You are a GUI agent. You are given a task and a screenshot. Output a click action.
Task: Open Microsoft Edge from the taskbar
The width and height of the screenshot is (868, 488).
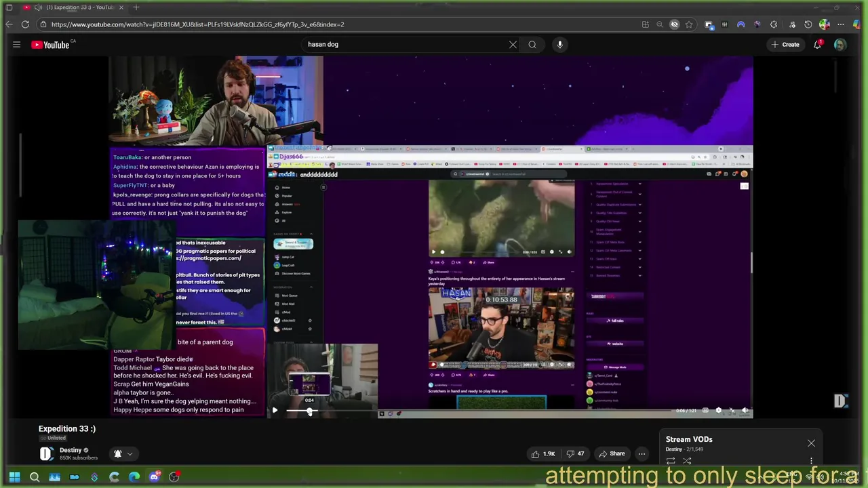tap(134, 477)
